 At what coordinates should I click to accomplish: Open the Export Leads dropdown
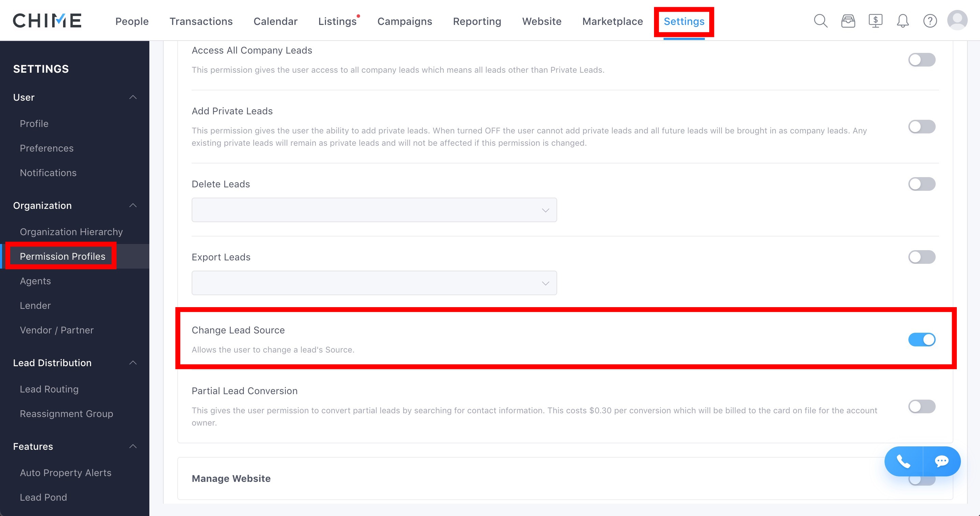(374, 283)
